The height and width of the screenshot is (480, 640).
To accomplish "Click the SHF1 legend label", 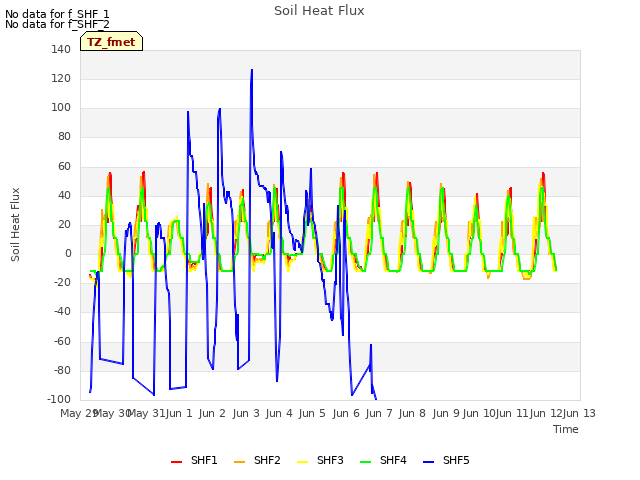I will click(x=204, y=461).
